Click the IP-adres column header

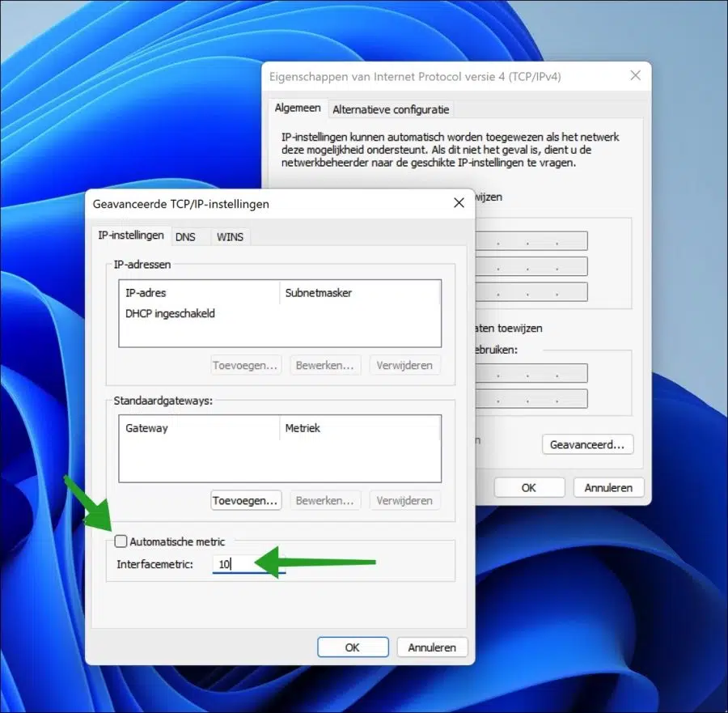click(200, 293)
